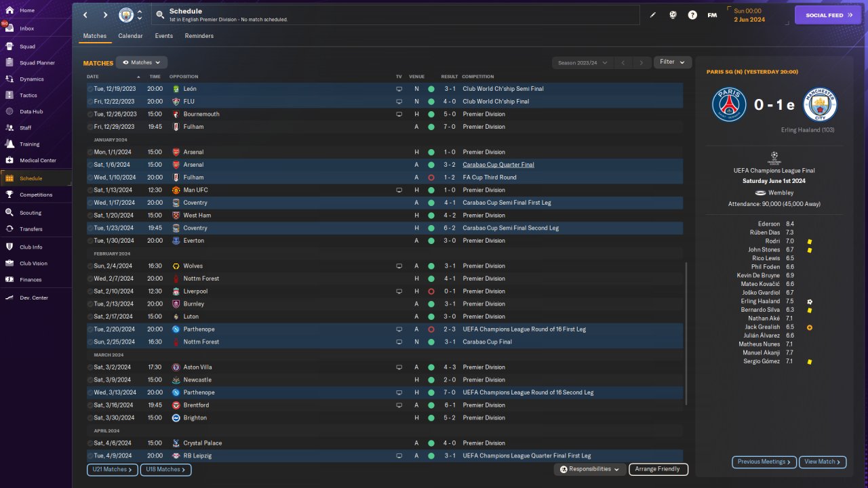Viewport: 868px width, 488px height.
Task: Open Club Vision in the sidebar
Action: 33,264
